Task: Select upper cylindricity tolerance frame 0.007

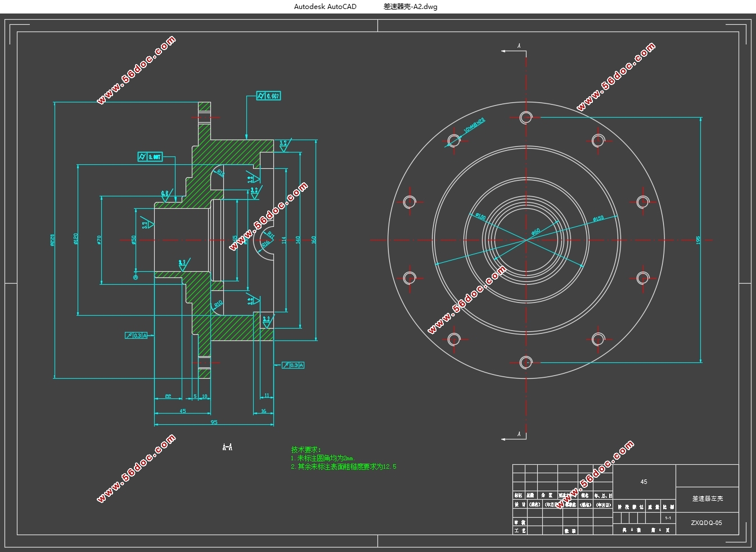Action: click(x=268, y=96)
